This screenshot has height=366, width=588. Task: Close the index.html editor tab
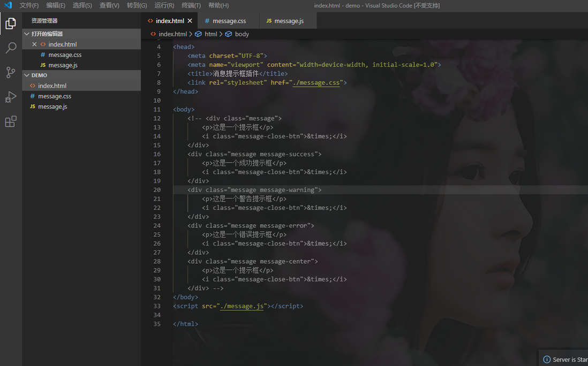point(190,21)
